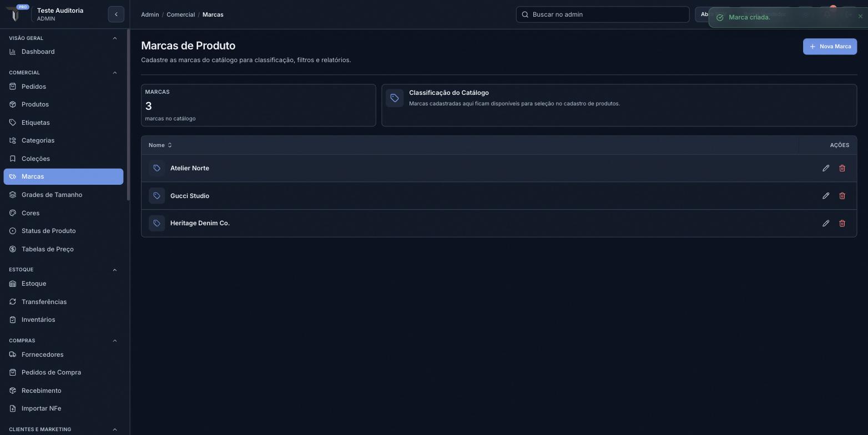The width and height of the screenshot is (868, 435).
Task: Collapse the Estoque section
Action: coord(115,270)
